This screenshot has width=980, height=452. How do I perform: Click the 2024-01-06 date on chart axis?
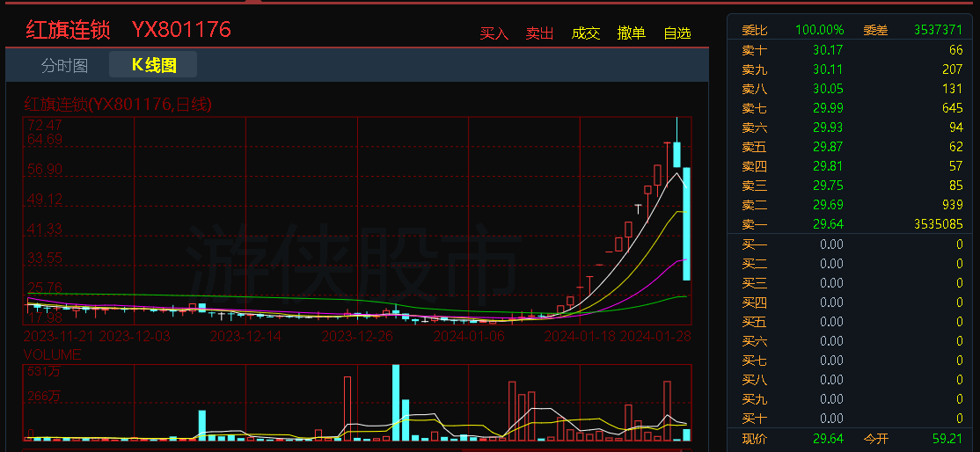coord(470,336)
